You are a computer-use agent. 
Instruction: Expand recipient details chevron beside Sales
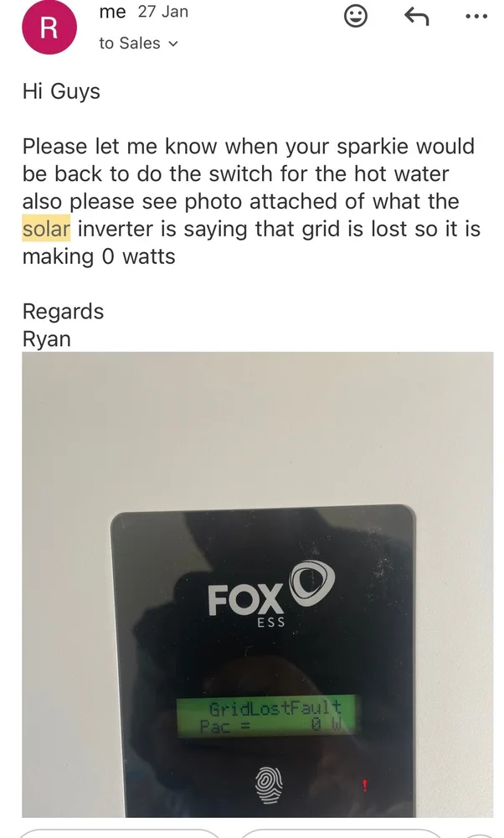coord(172,44)
